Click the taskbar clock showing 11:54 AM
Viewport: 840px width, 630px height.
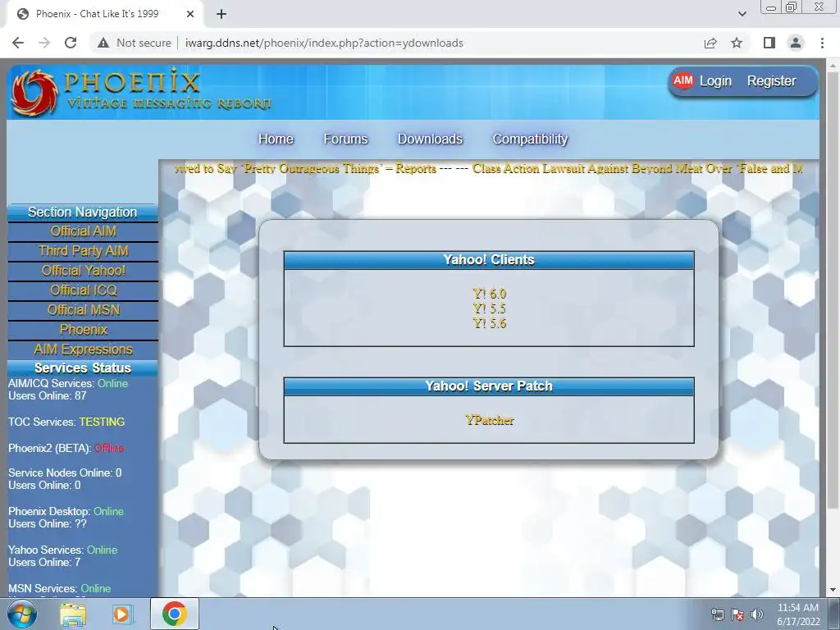[x=798, y=614]
